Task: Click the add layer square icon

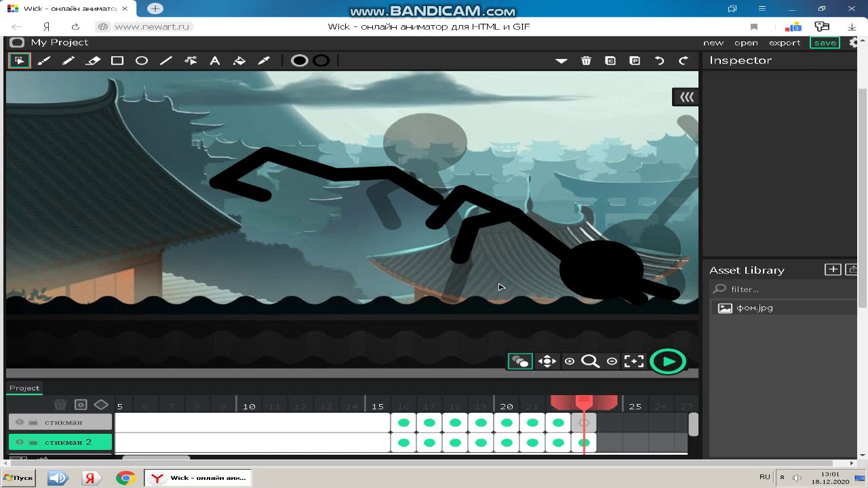Action: point(81,405)
